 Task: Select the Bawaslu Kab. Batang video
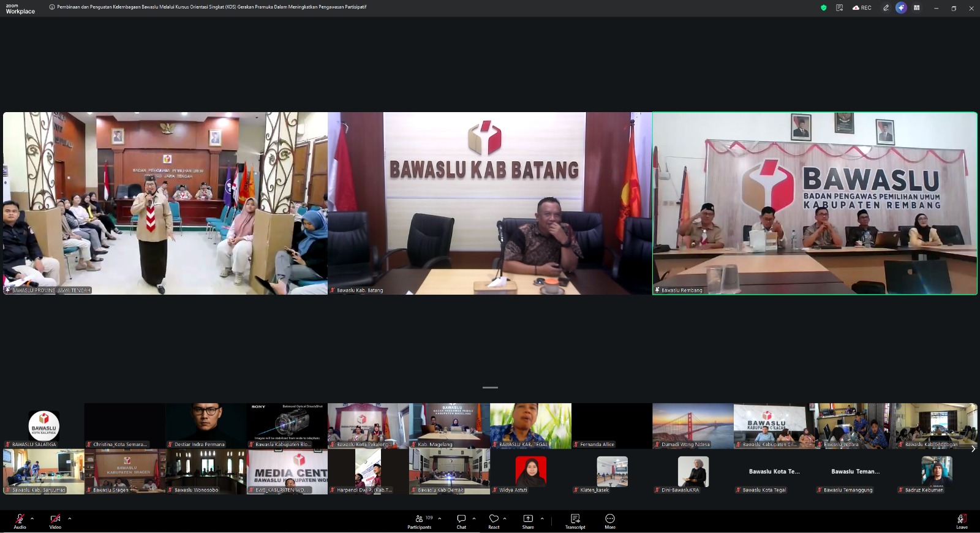(490, 203)
